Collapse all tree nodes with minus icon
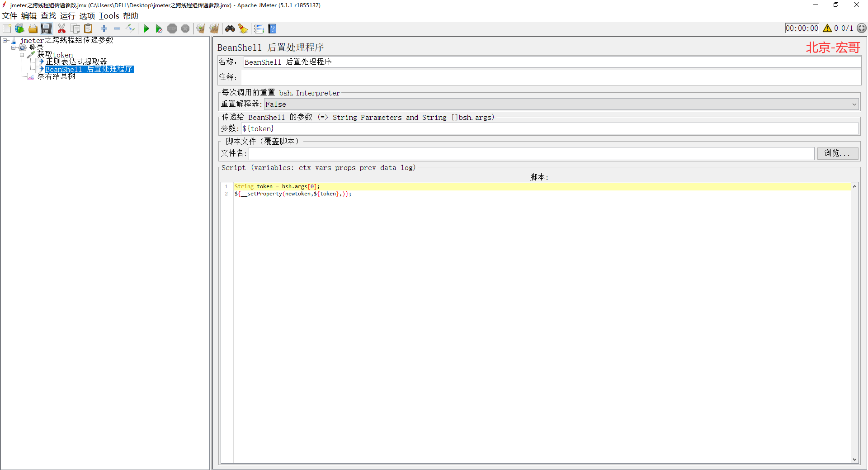The width and height of the screenshot is (868, 470). [117, 28]
